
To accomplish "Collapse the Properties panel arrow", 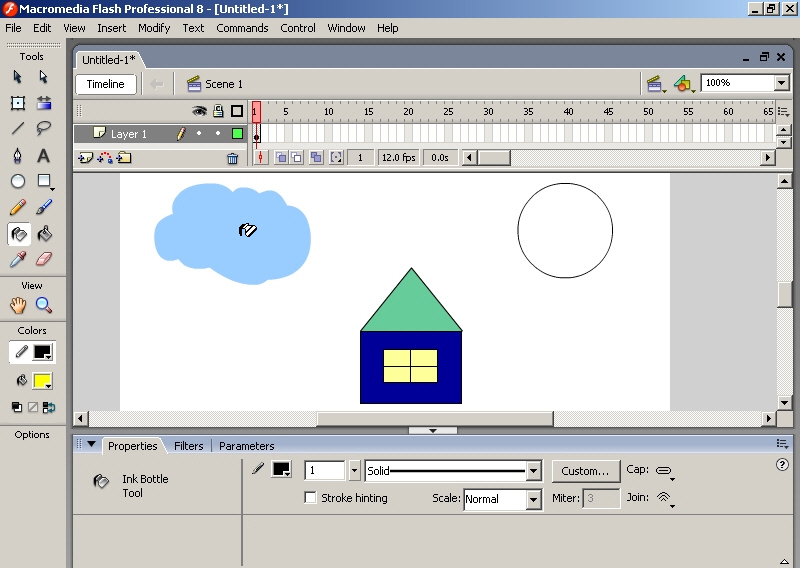I will click(91, 444).
